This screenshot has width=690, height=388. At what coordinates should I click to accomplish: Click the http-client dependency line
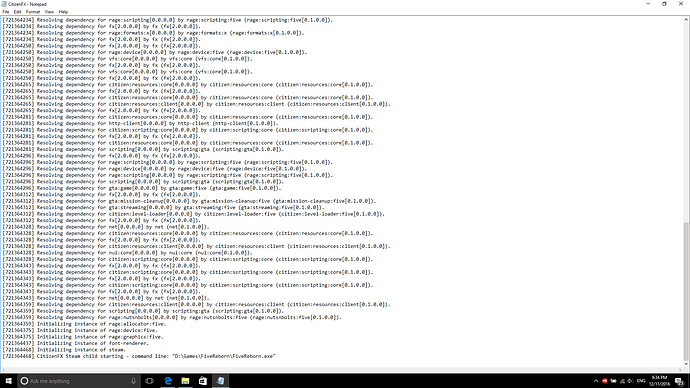(x=140, y=124)
